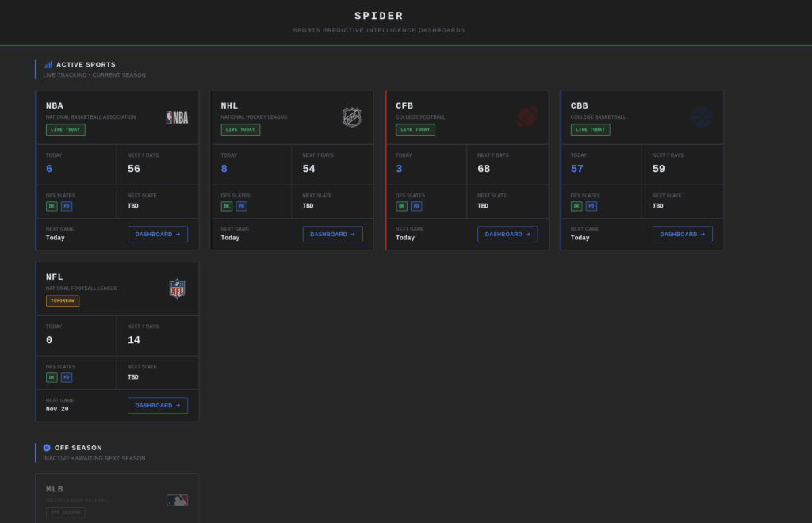The height and width of the screenshot is (523, 812).
Task: Click the MLB logo in off season card
Action: click(x=177, y=501)
